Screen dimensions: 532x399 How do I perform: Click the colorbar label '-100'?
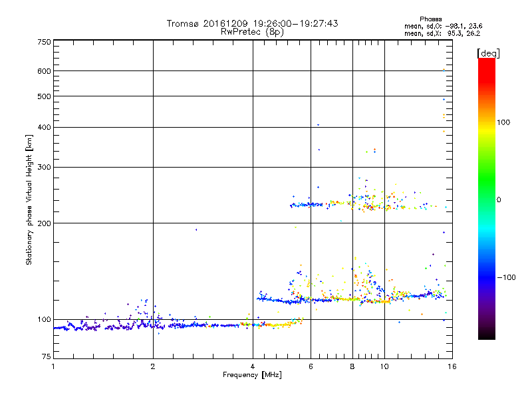pos(506,277)
